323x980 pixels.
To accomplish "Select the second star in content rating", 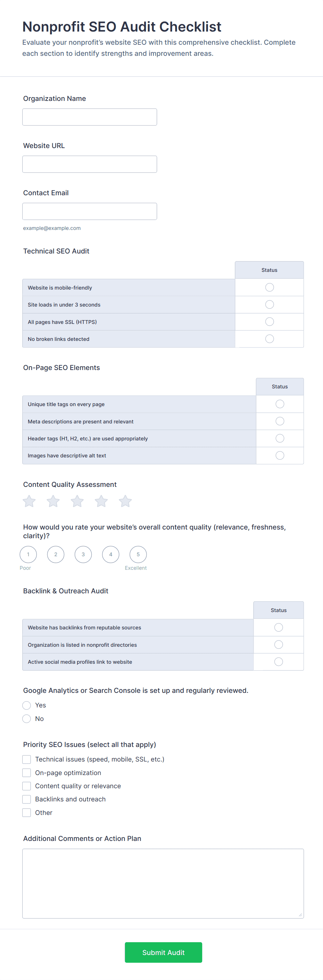I will point(53,501).
